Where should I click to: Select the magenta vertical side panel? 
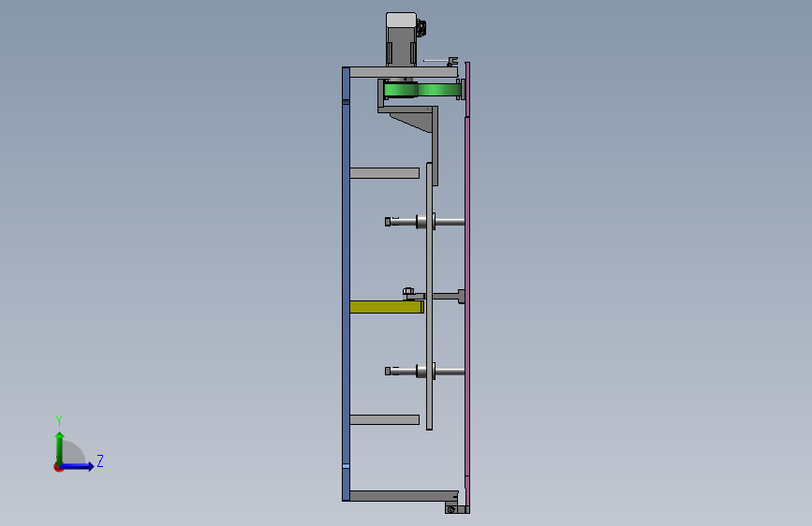(467, 285)
